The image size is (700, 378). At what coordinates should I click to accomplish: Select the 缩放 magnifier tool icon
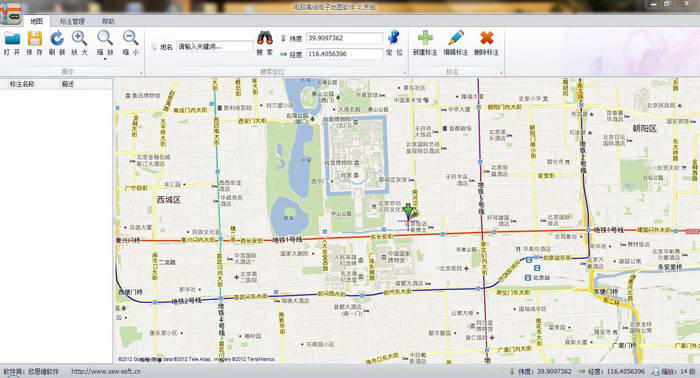point(105,38)
